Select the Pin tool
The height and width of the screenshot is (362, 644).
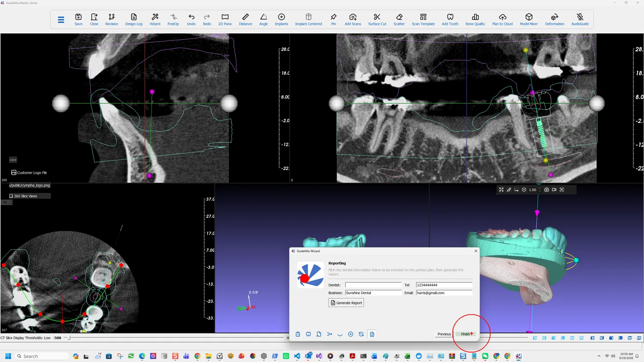334,19
